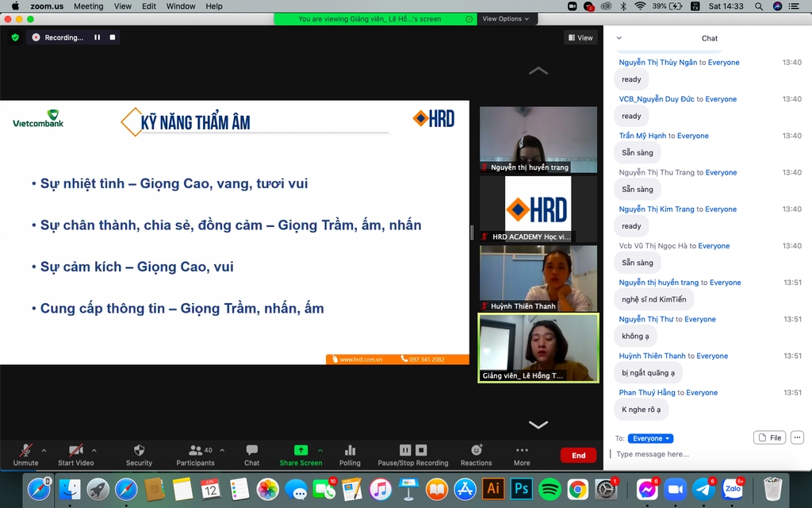Toggle the Chat panel from toolbar
The image size is (812, 508).
pyautogui.click(x=251, y=455)
